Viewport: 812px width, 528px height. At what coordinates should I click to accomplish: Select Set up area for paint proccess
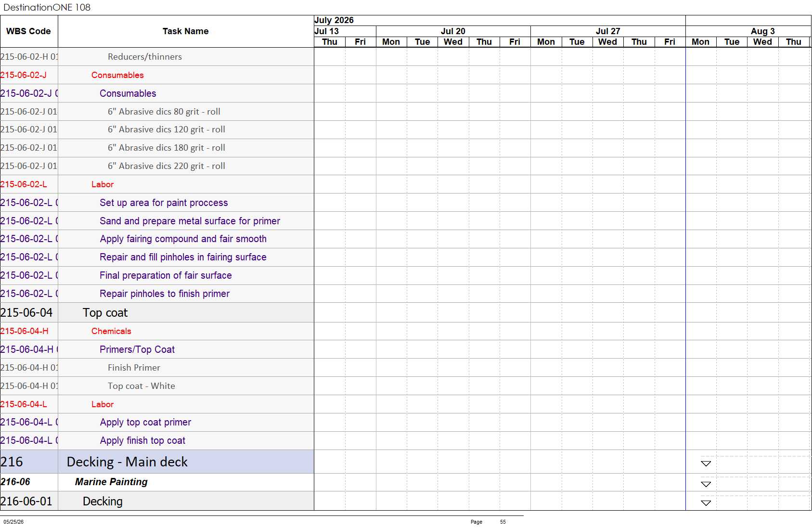(x=164, y=203)
